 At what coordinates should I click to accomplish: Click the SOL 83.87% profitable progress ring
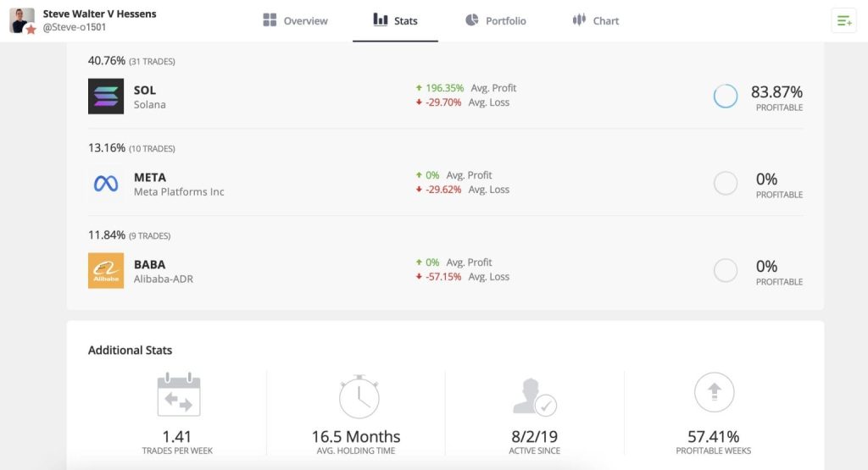click(x=726, y=97)
